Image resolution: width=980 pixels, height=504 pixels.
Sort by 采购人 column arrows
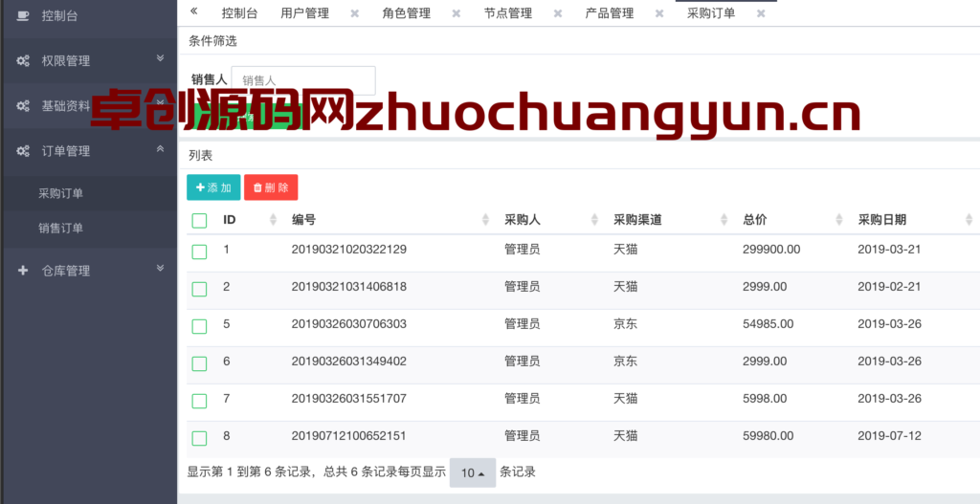pyautogui.click(x=593, y=220)
